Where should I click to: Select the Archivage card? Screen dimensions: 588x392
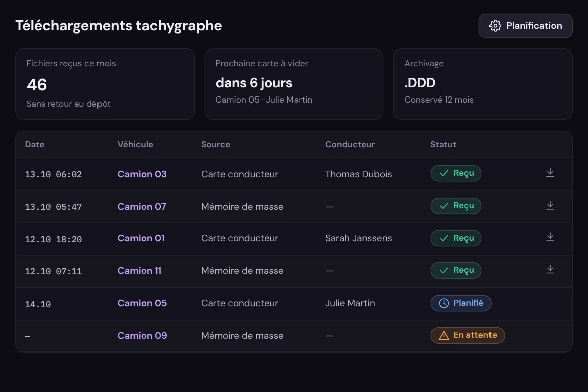pyautogui.click(x=482, y=84)
